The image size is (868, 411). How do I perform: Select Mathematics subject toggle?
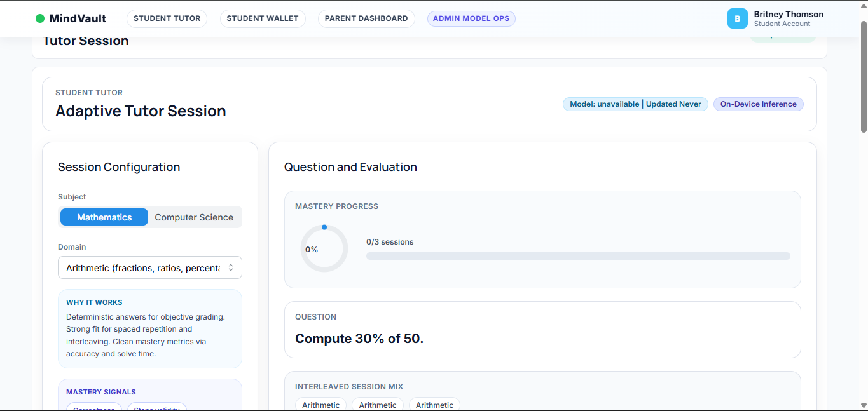[x=104, y=217]
